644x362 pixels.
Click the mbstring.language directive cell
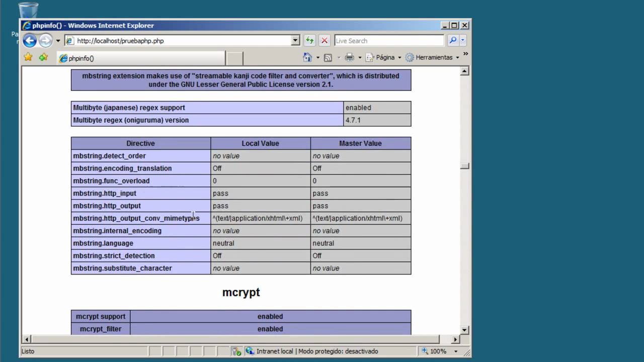click(141, 243)
